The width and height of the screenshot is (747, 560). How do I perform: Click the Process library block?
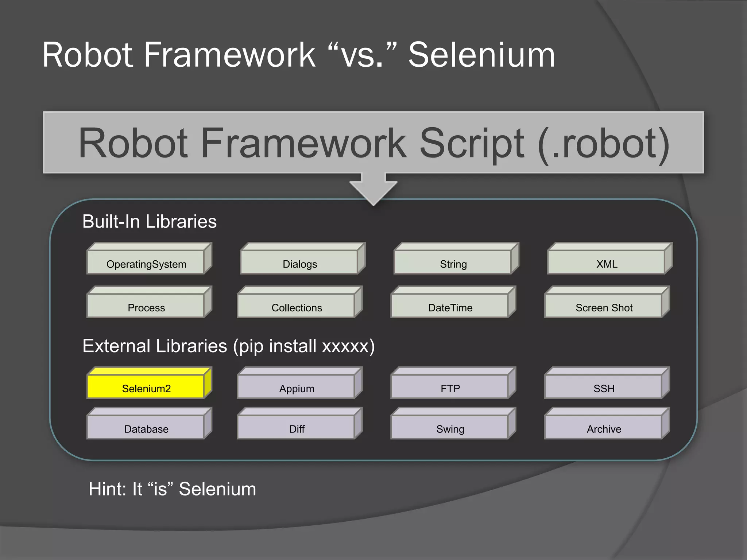click(146, 307)
